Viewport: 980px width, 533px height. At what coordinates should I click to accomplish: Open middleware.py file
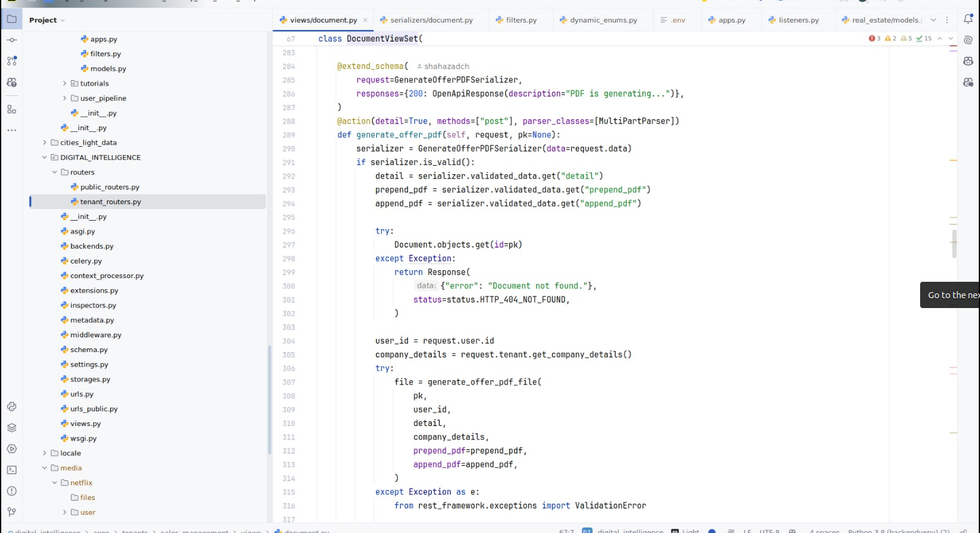click(95, 335)
